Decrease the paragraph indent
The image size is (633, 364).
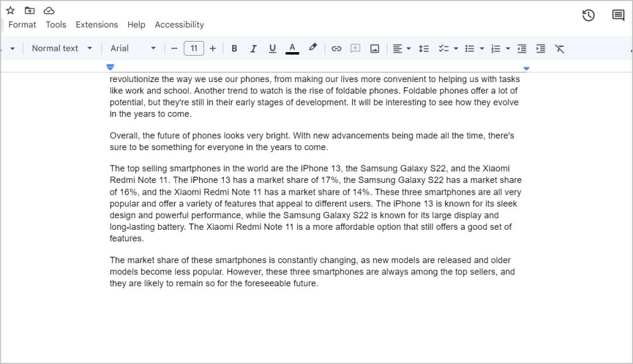pyautogui.click(x=522, y=49)
